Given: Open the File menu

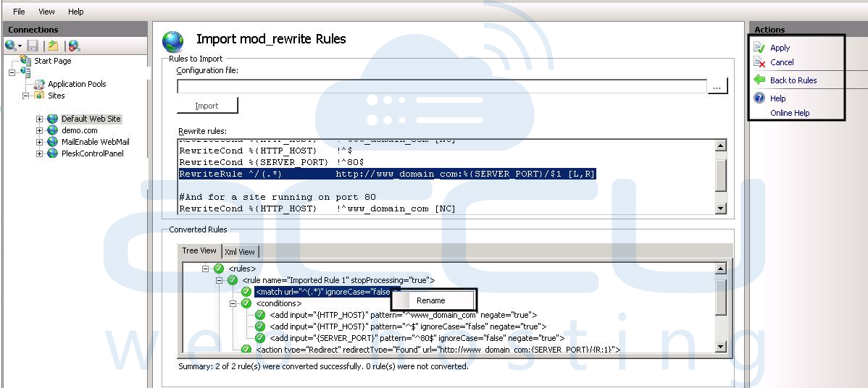Looking at the screenshot, I should pos(19,12).
